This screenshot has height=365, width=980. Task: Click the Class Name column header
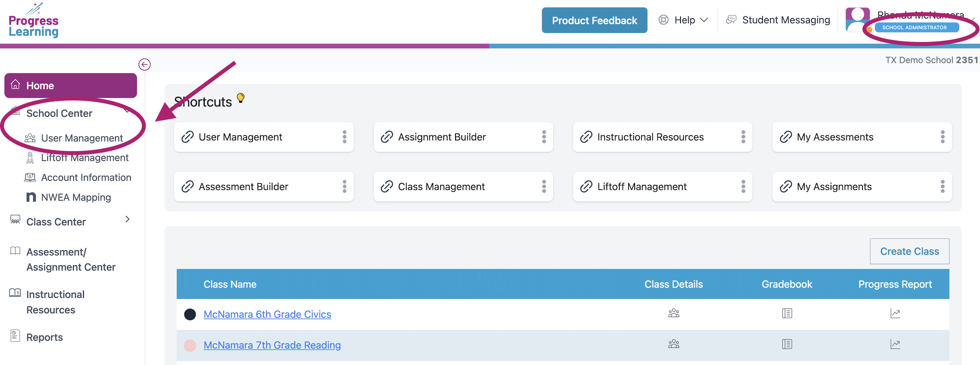coord(230,284)
